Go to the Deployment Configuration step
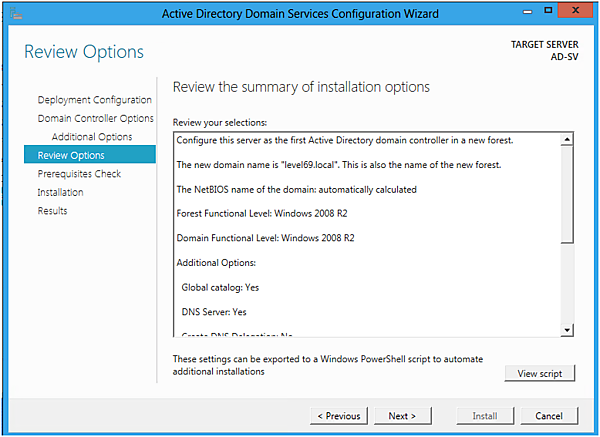Screen dimensions: 600x437 click(x=94, y=100)
